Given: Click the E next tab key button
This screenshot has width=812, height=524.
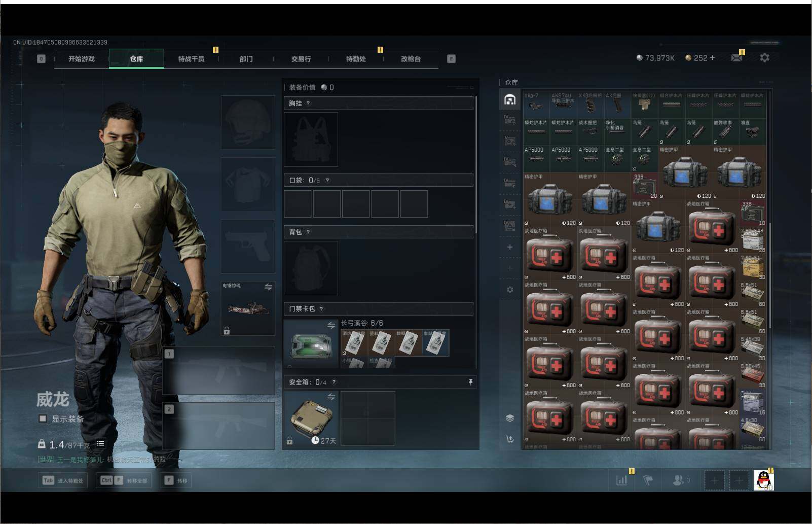Looking at the screenshot, I should [x=451, y=59].
